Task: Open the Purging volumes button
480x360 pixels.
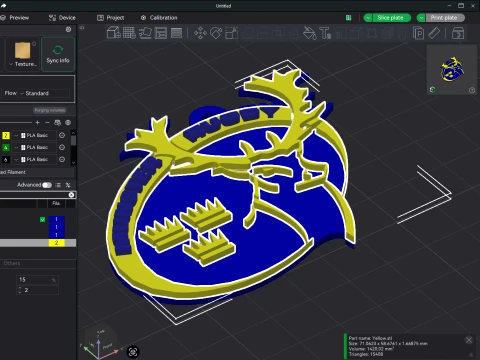Action: (x=50, y=110)
